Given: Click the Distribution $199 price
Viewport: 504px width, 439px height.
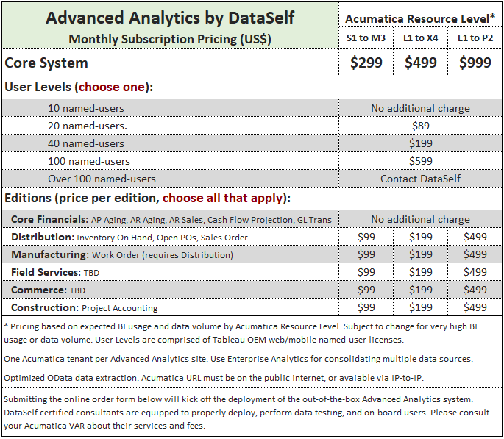Looking at the screenshot, I should pyautogui.click(x=420, y=237).
